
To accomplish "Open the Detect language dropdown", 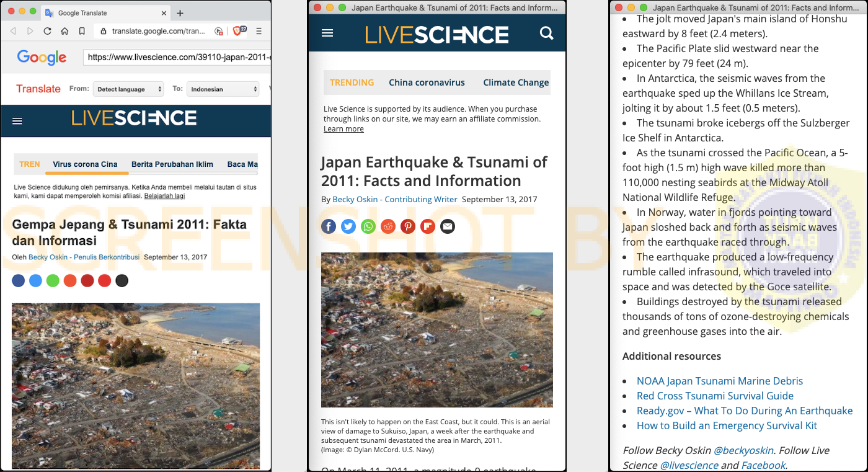I will pyautogui.click(x=128, y=89).
